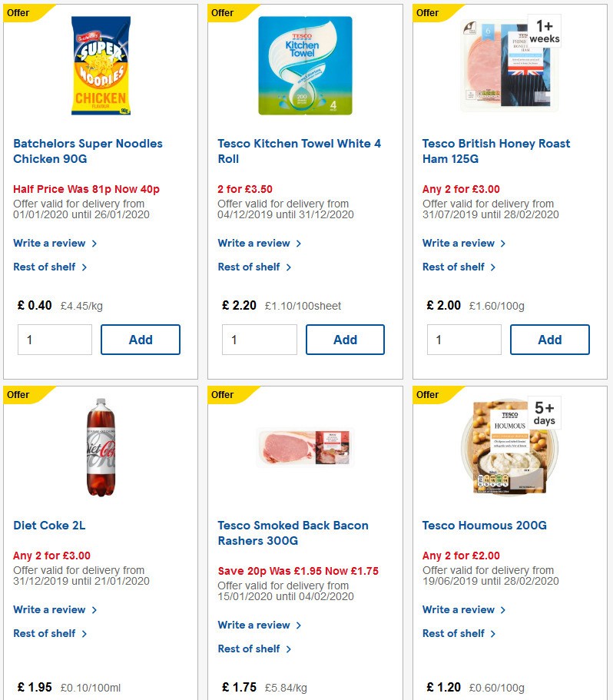Click the Half Price offer text on Super Noodles

point(88,188)
